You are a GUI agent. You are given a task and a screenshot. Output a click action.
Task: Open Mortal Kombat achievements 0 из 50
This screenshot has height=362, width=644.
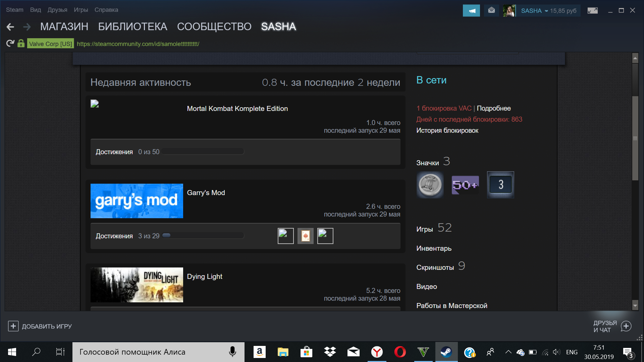(x=127, y=152)
